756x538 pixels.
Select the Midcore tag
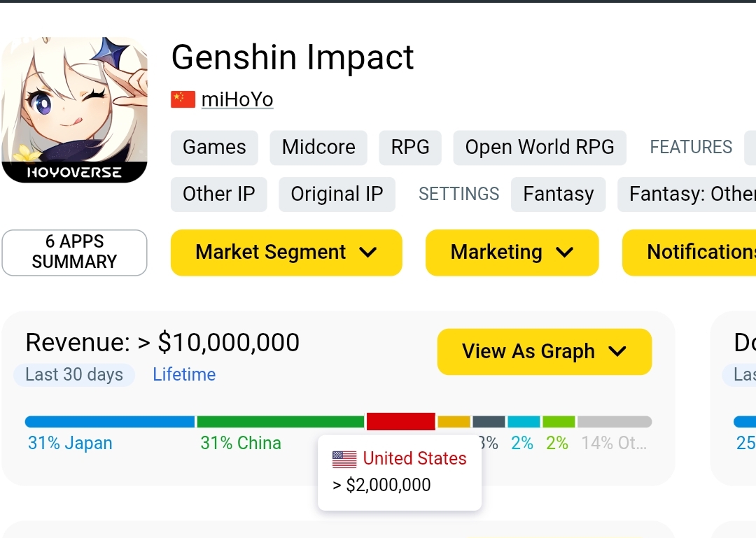(x=318, y=148)
